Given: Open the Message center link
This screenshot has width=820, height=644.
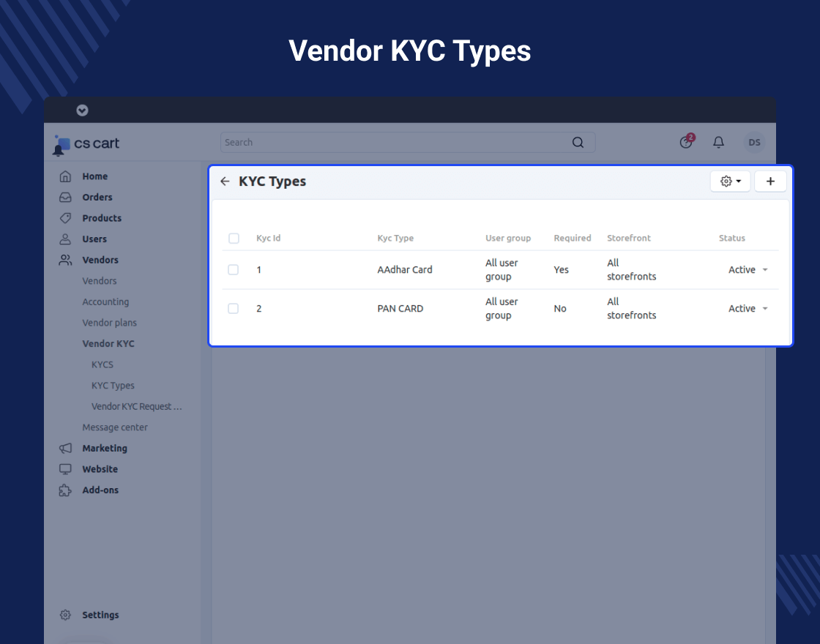Looking at the screenshot, I should pyautogui.click(x=115, y=427).
